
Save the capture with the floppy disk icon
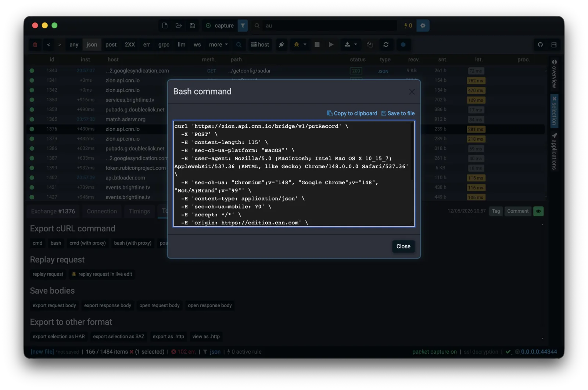(192, 25)
